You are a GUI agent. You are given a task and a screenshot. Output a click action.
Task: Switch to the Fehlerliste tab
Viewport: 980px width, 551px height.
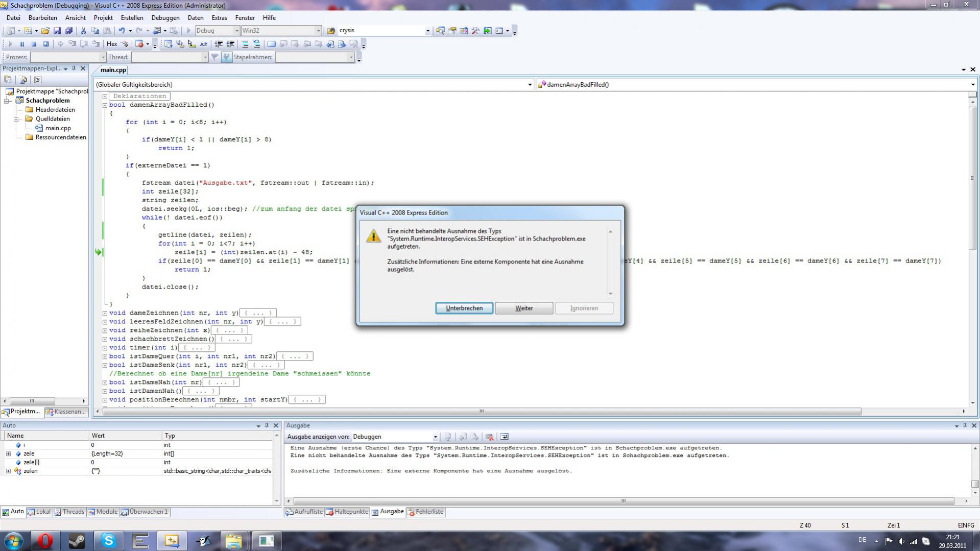click(x=426, y=512)
